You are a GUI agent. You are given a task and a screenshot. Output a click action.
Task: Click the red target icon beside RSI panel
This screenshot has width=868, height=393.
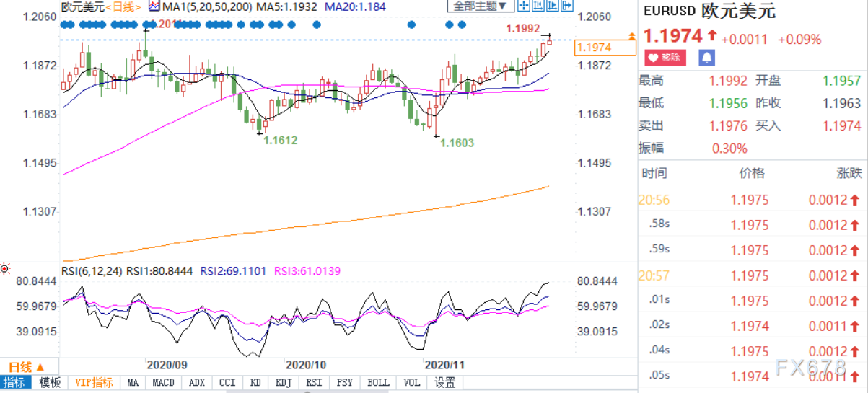click(5, 269)
